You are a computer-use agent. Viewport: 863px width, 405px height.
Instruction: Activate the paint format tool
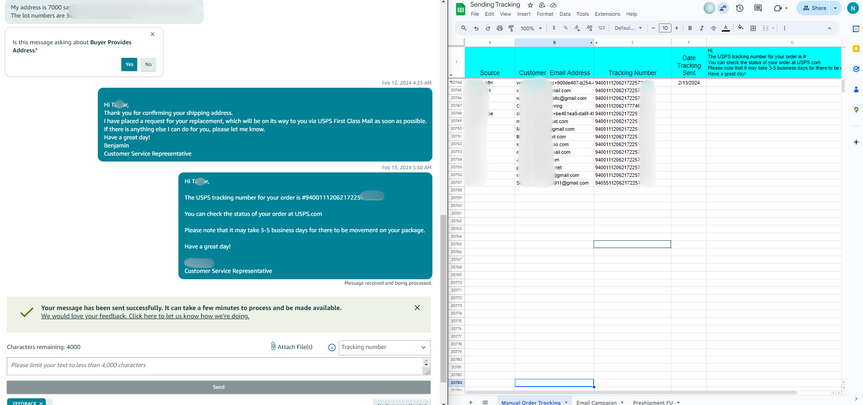pos(511,28)
